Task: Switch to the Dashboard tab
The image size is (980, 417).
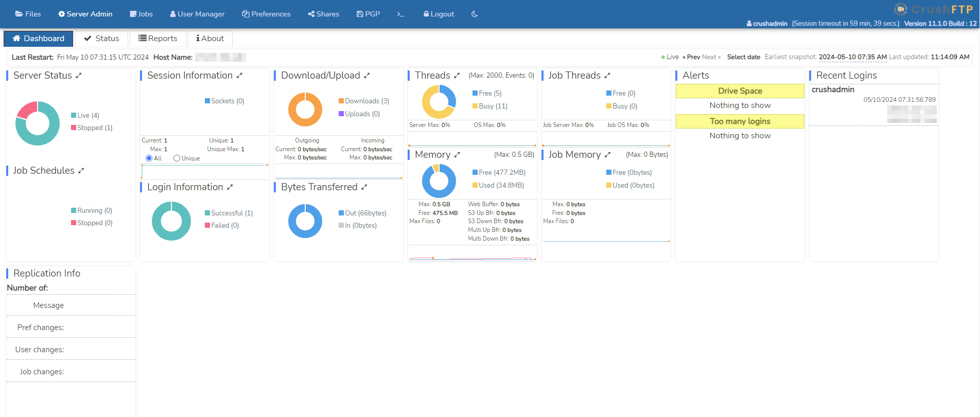Action: [39, 39]
